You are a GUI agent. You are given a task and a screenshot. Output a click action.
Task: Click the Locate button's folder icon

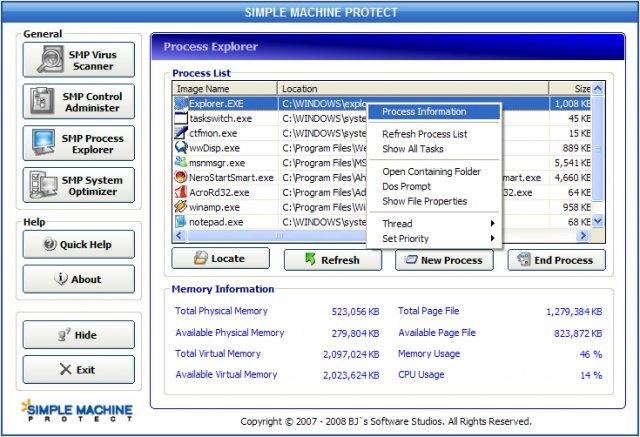(x=200, y=258)
